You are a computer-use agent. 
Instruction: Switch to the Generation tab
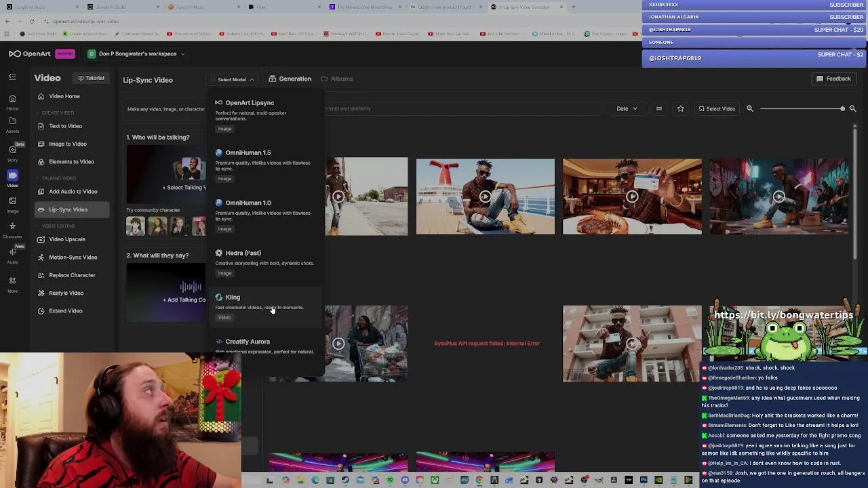(290, 79)
